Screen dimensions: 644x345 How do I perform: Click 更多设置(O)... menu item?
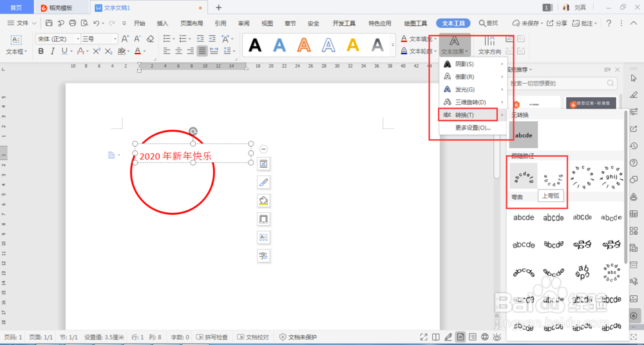(473, 128)
